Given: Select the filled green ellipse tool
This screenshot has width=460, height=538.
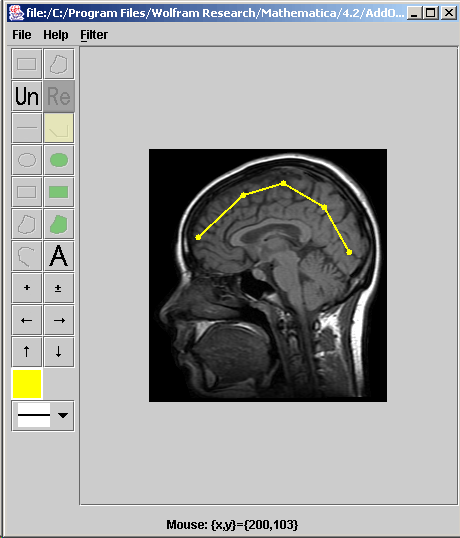Looking at the screenshot, I should click(59, 160).
